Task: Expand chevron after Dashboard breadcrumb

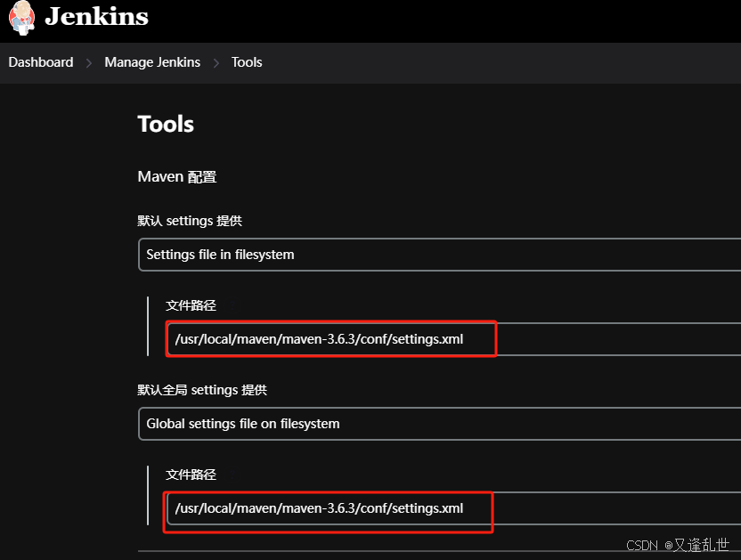Action: click(x=89, y=63)
